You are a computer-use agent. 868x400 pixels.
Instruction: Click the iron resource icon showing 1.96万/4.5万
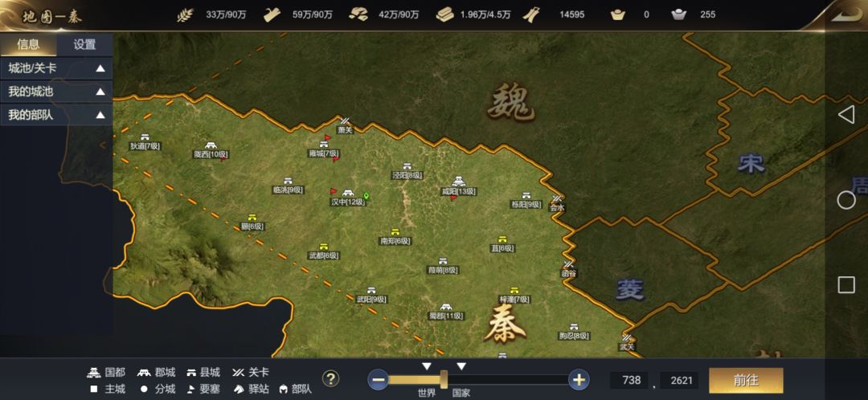(x=444, y=15)
